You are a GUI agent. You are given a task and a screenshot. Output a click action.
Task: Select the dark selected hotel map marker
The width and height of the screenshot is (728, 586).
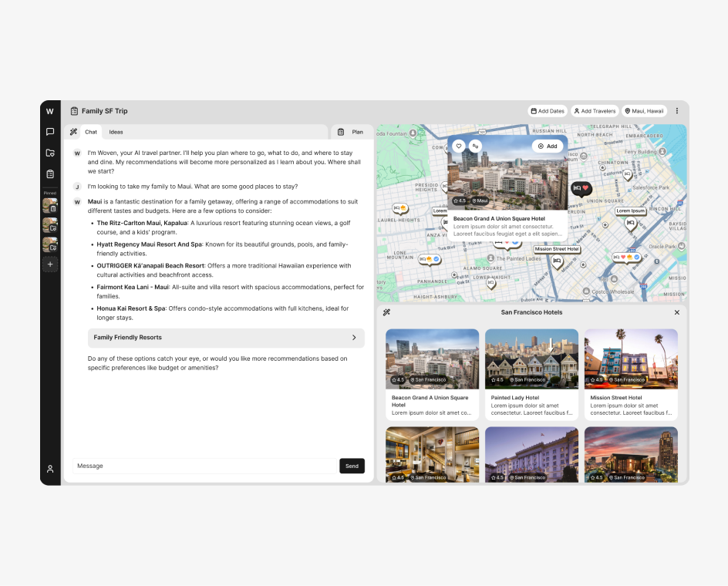click(581, 188)
